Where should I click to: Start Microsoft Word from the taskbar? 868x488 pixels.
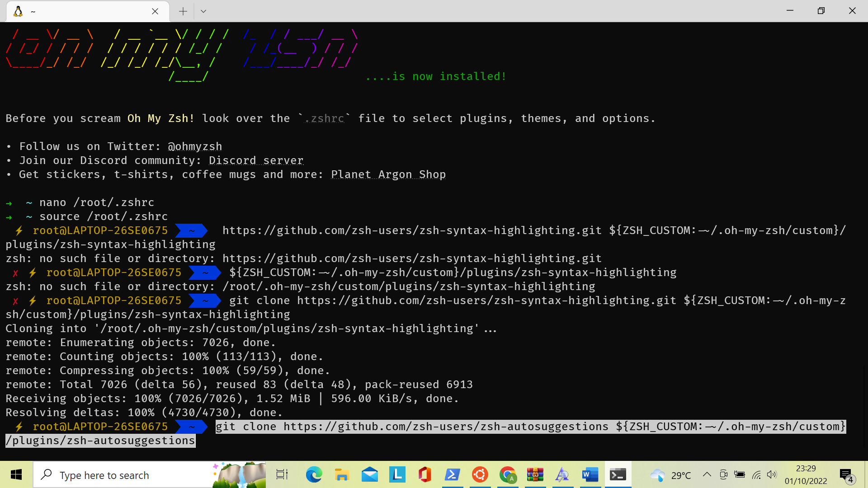[x=590, y=474]
